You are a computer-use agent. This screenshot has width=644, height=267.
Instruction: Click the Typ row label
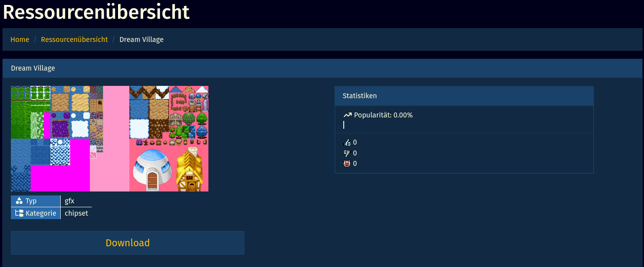[31, 201]
